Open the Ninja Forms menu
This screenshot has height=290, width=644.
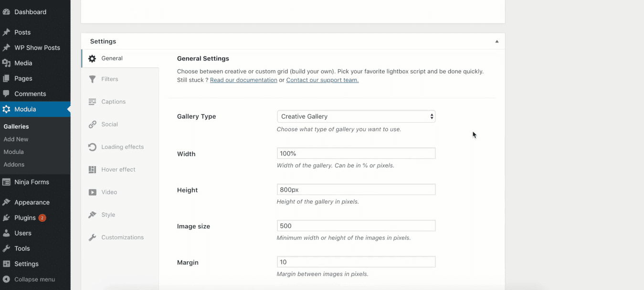pyautogui.click(x=32, y=182)
